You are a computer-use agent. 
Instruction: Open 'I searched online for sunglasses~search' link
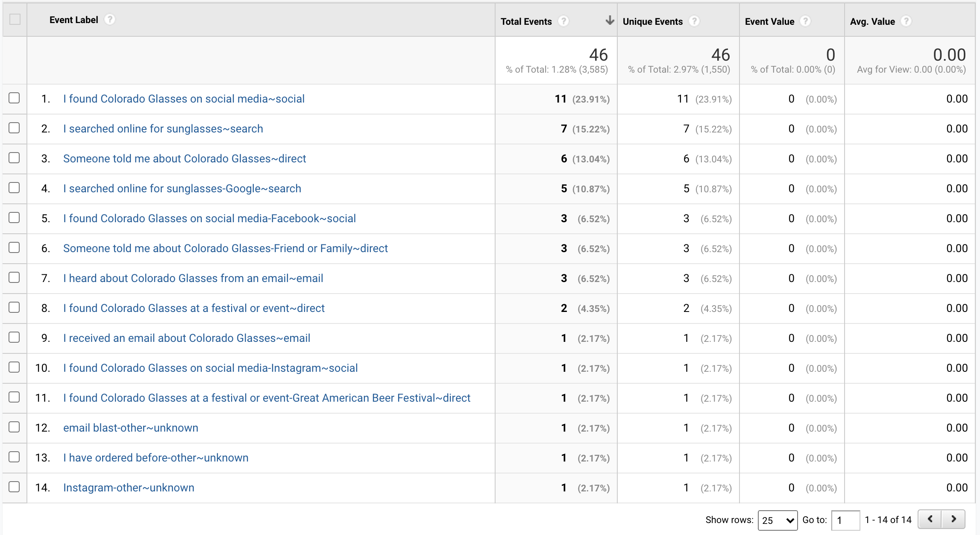[163, 129]
